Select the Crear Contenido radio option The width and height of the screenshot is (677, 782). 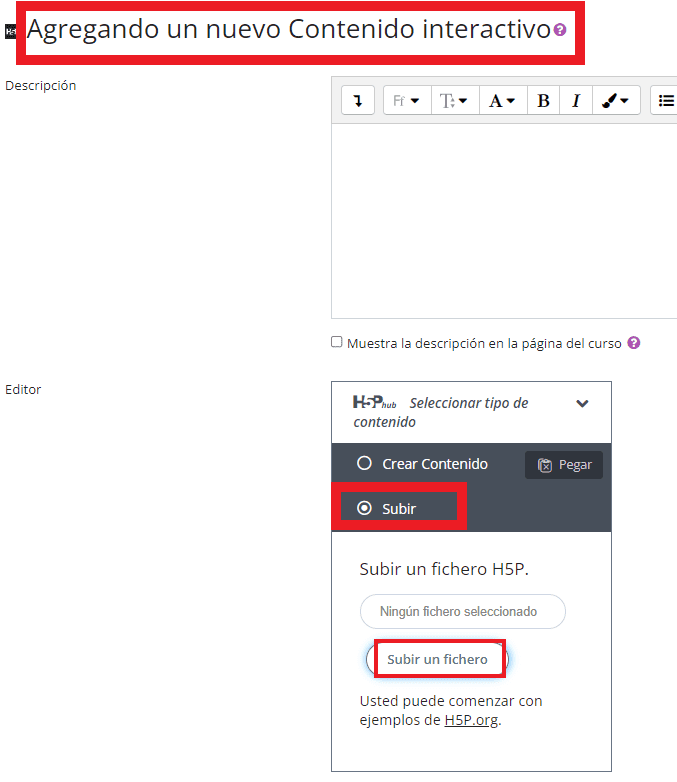364,463
